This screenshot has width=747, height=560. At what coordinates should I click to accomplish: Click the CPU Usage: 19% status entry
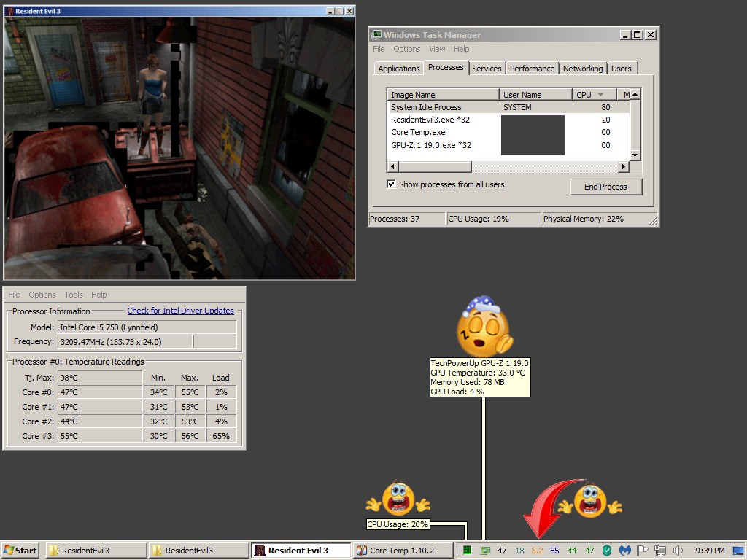coord(494,219)
